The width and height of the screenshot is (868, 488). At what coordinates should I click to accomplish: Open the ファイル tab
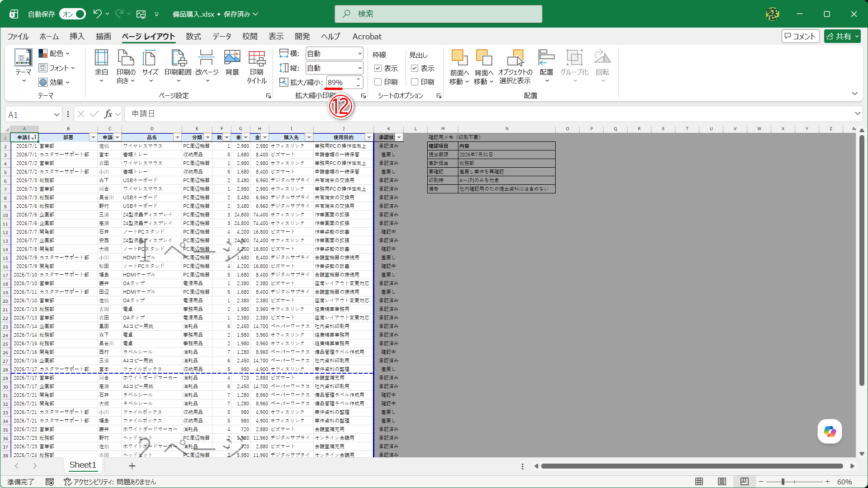click(18, 37)
